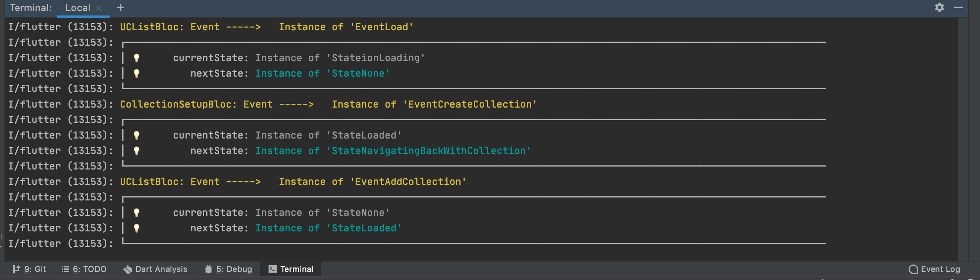Select the Terminal tool window button
Screen dimensions: 980x280
point(291,269)
